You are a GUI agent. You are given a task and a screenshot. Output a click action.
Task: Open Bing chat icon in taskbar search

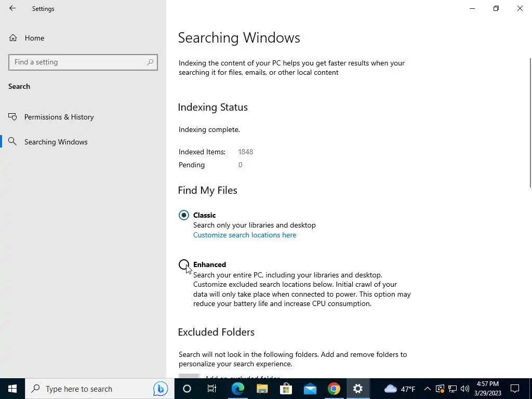pos(161,389)
